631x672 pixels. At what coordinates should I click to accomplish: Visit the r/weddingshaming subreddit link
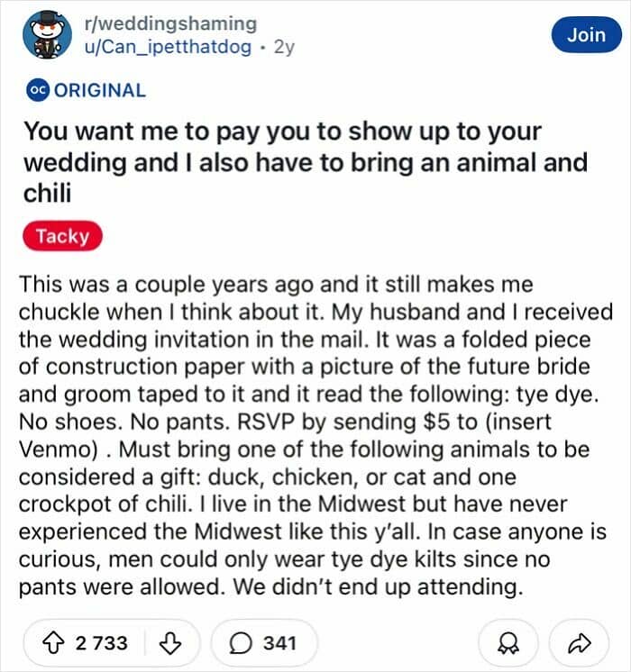tap(170, 23)
